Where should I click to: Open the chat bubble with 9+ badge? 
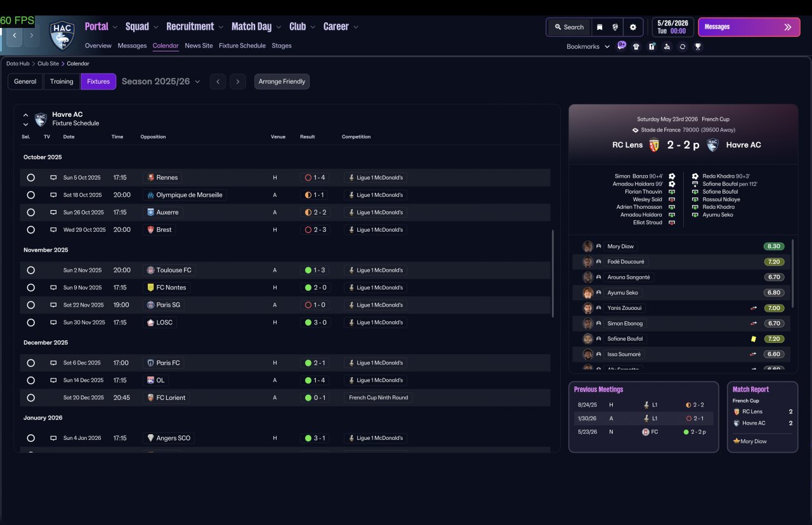[x=622, y=46]
